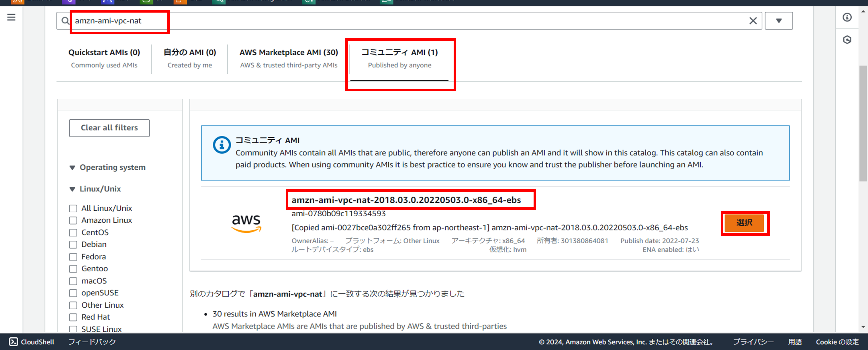Screen dimensions: 868x350
Task: Click the Clear all filters button
Action: pyautogui.click(x=109, y=128)
